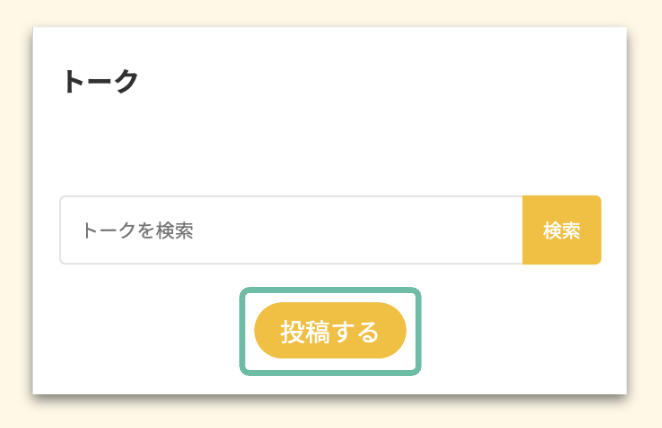Start a new post with 投稿する

(x=330, y=330)
